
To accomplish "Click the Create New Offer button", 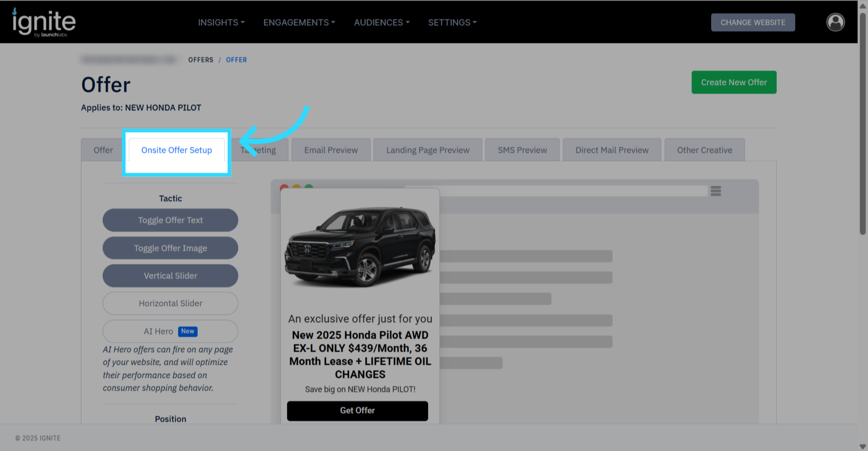I will tap(733, 82).
